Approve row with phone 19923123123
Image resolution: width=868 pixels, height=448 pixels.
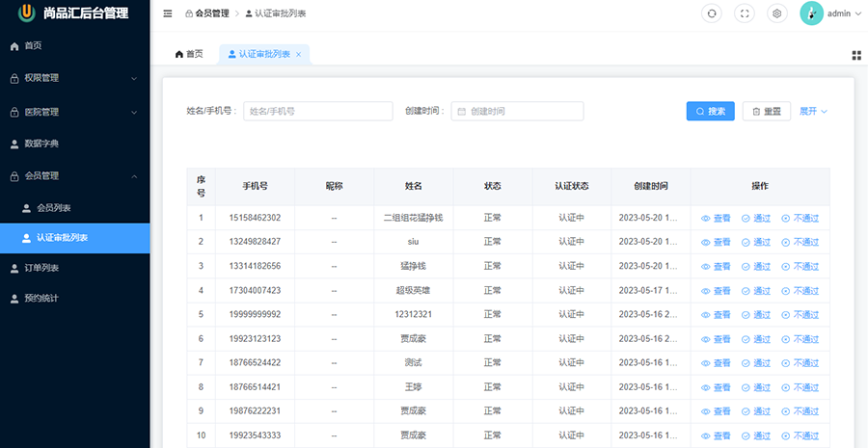[755, 339]
